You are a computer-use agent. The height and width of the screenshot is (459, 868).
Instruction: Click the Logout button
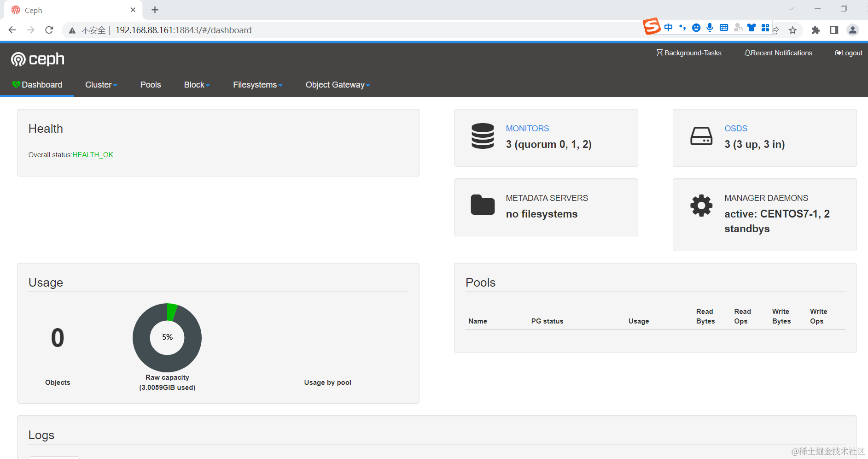point(849,53)
